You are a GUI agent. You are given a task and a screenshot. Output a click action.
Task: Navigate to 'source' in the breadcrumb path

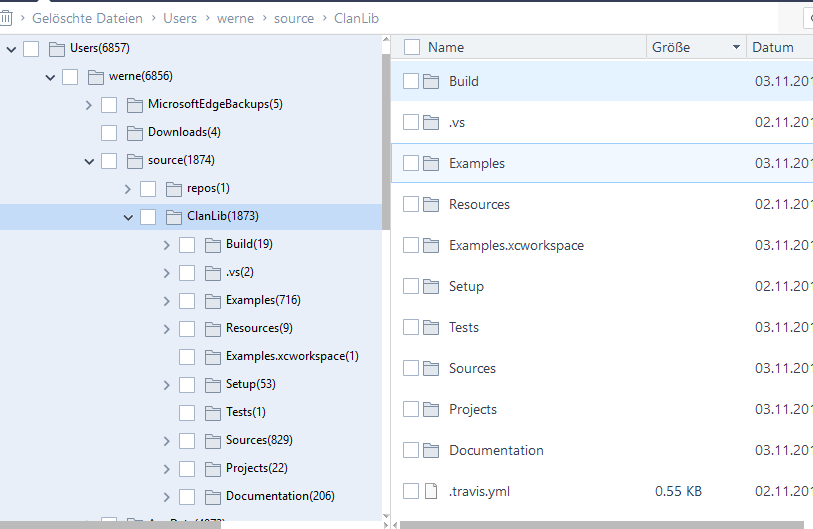[x=293, y=18]
